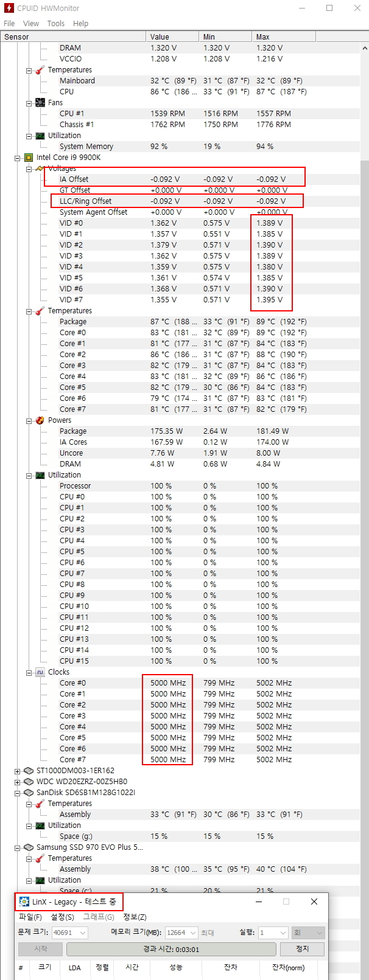Click the Clocks category icon
Viewport: 369px width, 980px height.
[x=40, y=672]
